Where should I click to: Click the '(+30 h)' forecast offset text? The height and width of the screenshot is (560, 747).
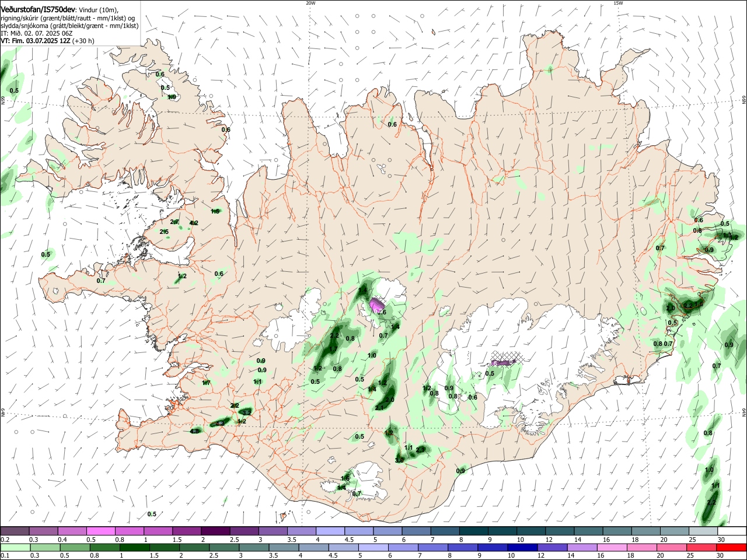click(x=84, y=41)
